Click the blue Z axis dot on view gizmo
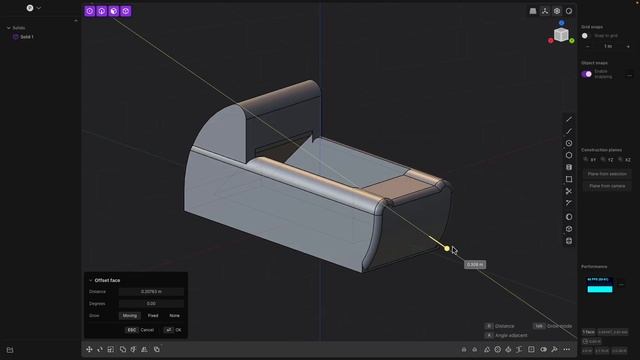This screenshot has height=360, width=640. (562, 23)
